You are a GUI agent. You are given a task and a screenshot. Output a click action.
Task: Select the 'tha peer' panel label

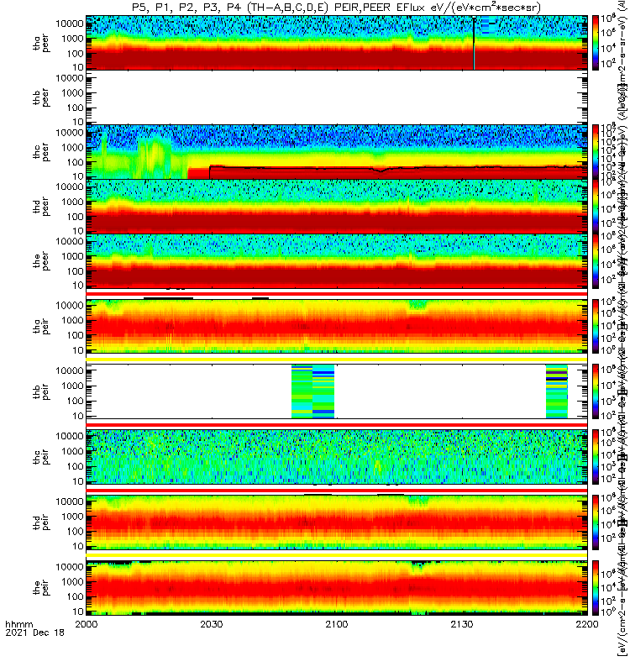[41, 44]
